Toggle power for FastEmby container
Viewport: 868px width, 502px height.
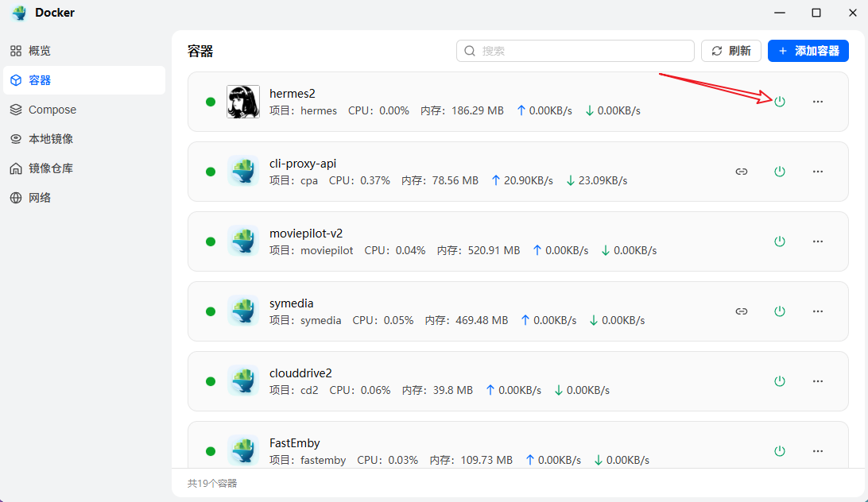pyautogui.click(x=780, y=451)
